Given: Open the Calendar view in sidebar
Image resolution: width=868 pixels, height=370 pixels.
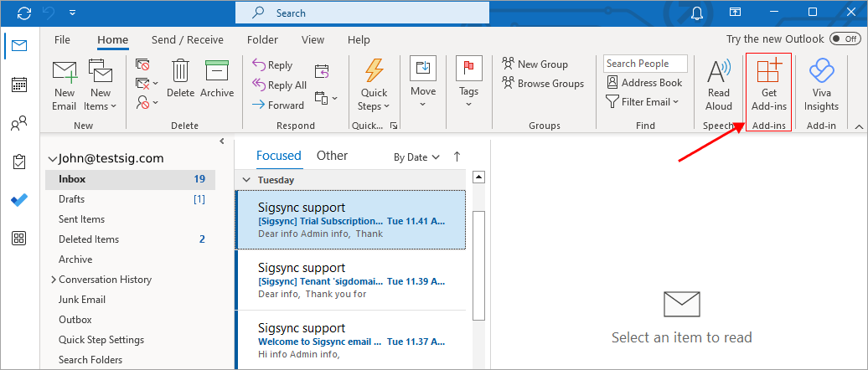Looking at the screenshot, I should point(18,85).
